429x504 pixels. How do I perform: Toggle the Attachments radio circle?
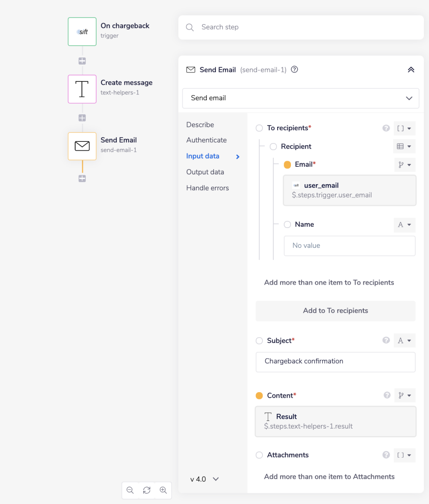pyautogui.click(x=259, y=455)
